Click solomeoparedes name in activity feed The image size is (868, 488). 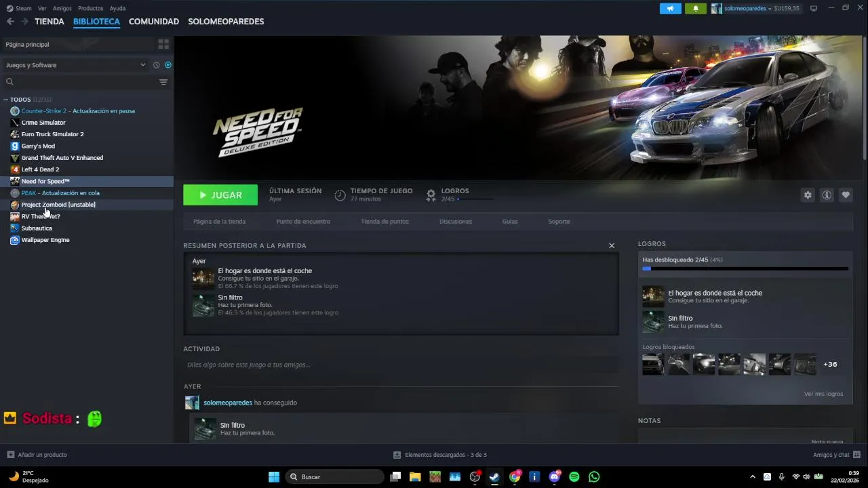(228, 403)
